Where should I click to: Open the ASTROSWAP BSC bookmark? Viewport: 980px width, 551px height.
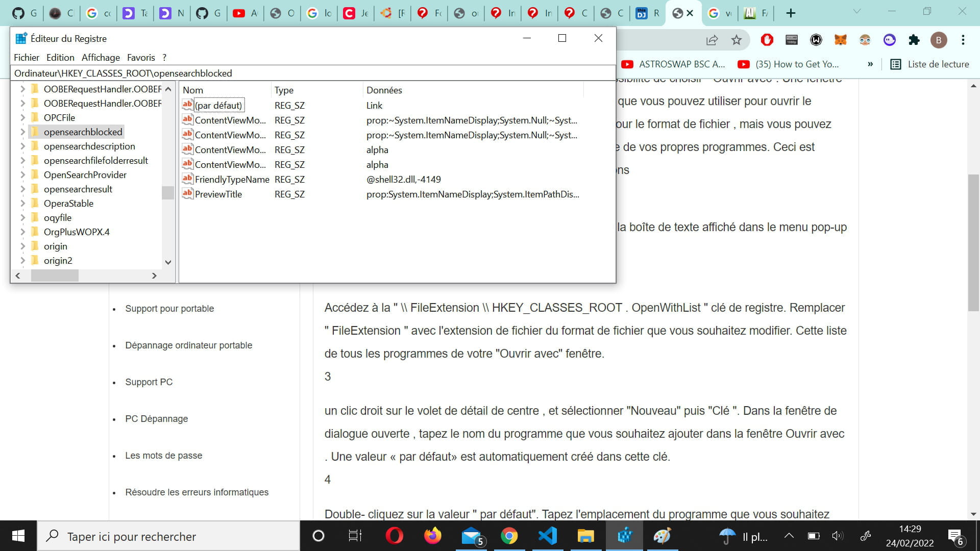673,64
